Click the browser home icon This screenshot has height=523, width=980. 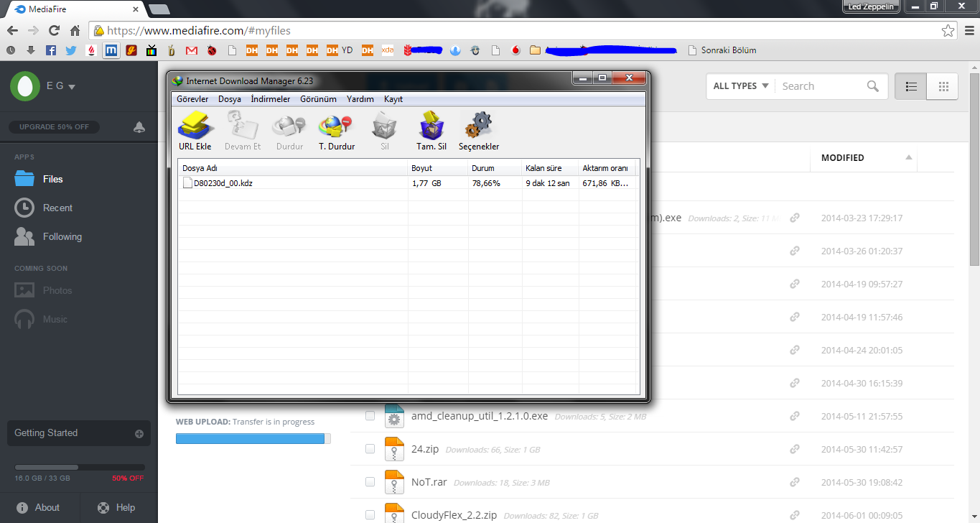click(x=75, y=31)
